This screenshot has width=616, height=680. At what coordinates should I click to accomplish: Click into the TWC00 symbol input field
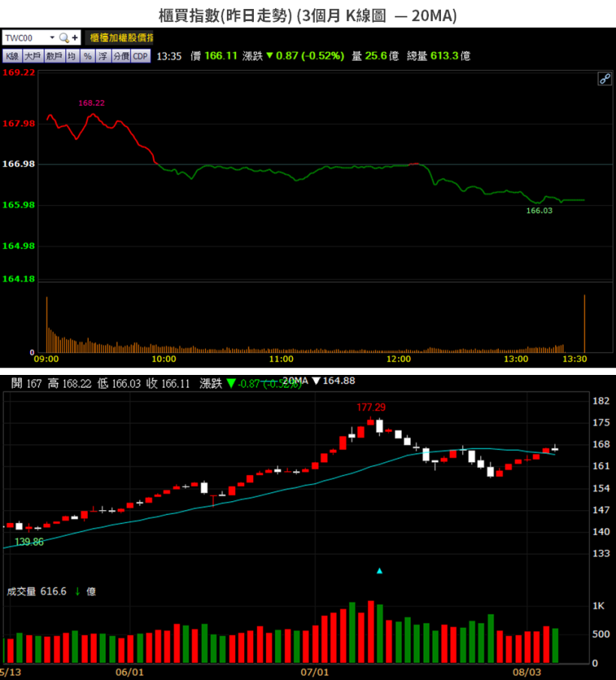pos(26,38)
